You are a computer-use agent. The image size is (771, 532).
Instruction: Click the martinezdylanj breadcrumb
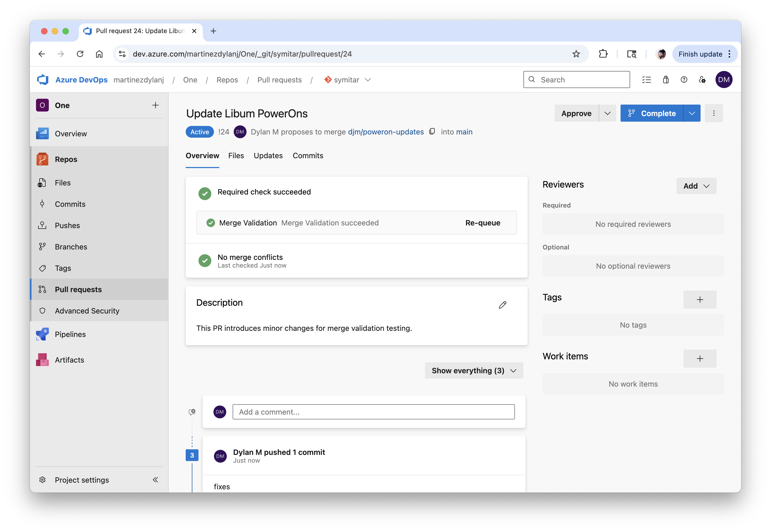tap(139, 80)
